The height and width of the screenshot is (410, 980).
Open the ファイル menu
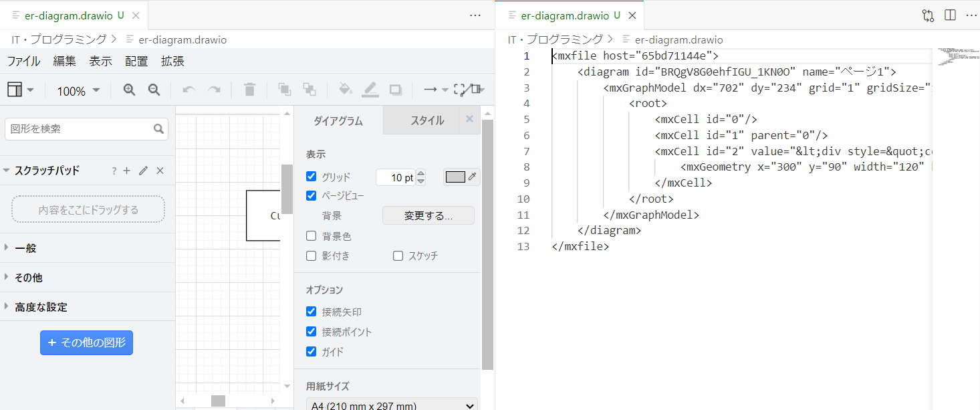coord(23,61)
